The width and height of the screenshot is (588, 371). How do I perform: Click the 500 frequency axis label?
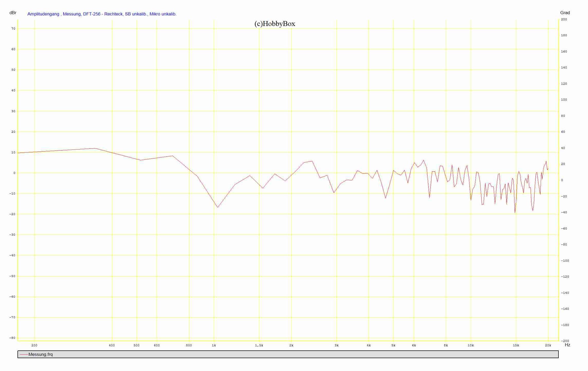pyautogui.click(x=137, y=345)
